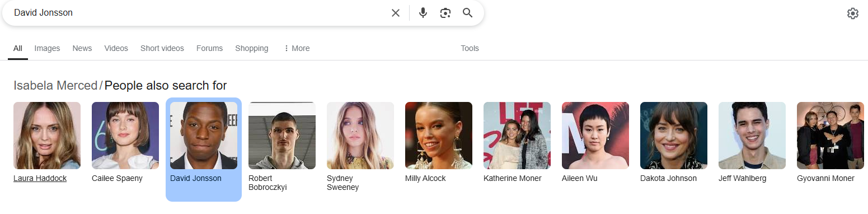Switch to the News tab
Viewport: 868px width, 214px height.
point(82,48)
